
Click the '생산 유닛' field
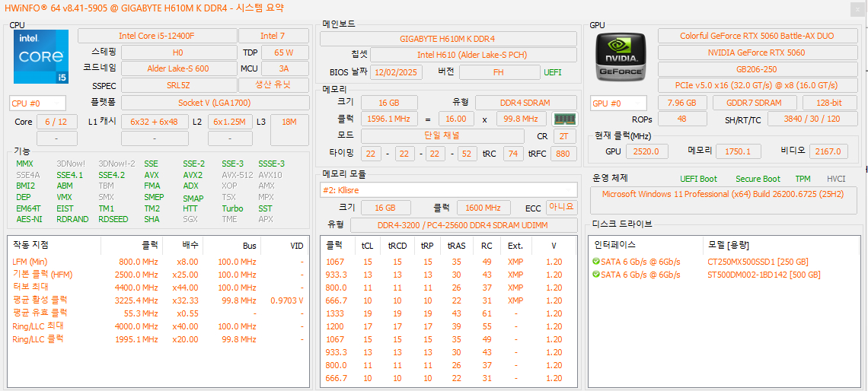[x=273, y=86]
